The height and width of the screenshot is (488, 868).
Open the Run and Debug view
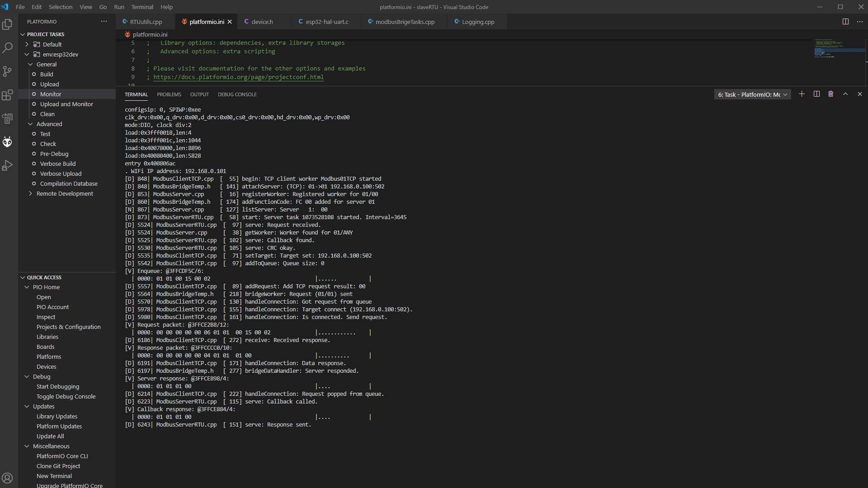click(x=7, y=165)
